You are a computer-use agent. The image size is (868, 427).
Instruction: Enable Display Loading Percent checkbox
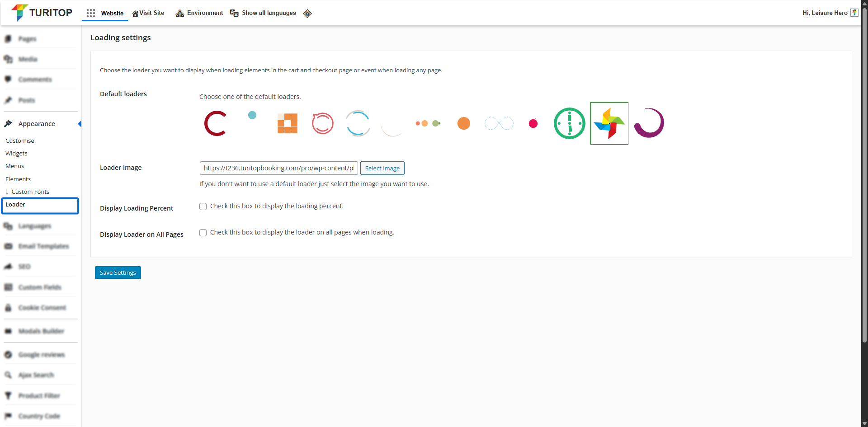tap(203, 206)
